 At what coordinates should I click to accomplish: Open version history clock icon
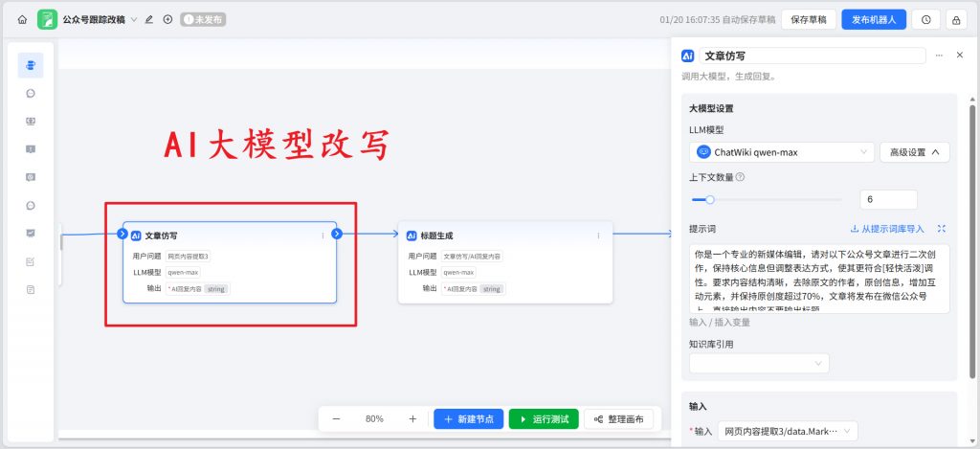pyautogui.click(x=926, y=19)
